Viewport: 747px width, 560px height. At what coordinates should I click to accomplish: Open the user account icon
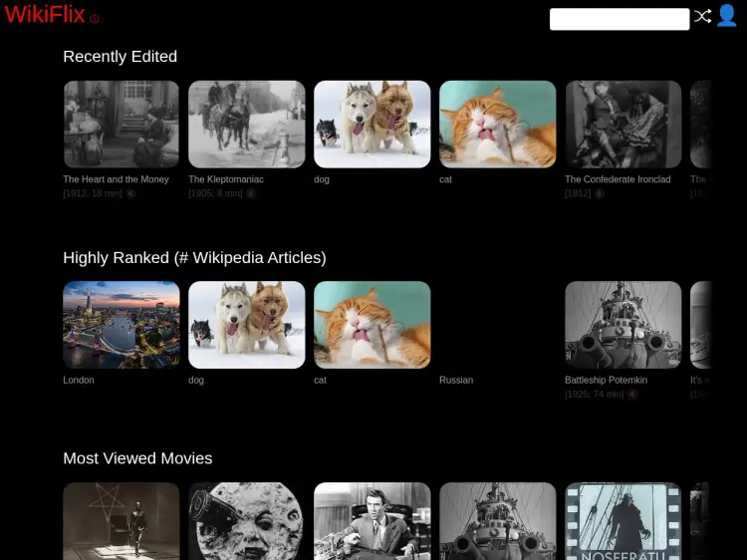[727, 16]
